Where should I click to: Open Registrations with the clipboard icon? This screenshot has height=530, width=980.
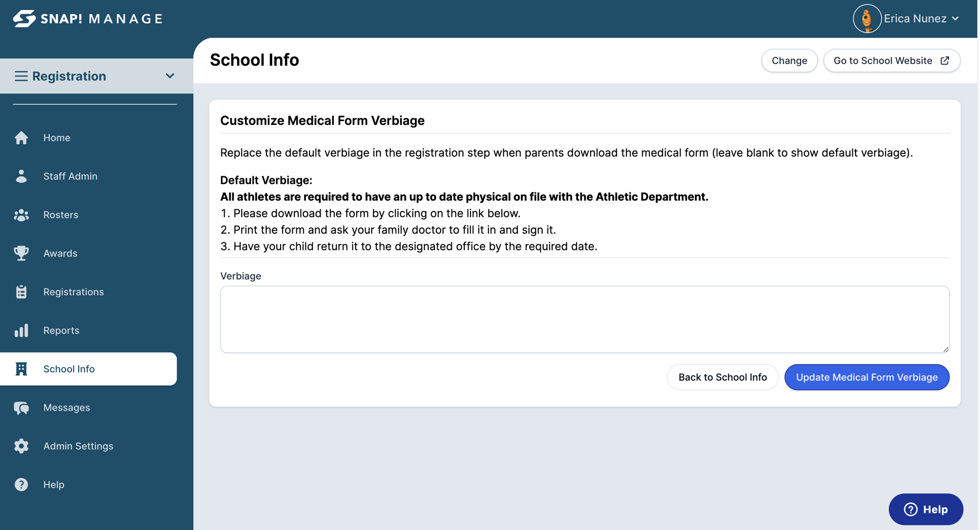21,292
